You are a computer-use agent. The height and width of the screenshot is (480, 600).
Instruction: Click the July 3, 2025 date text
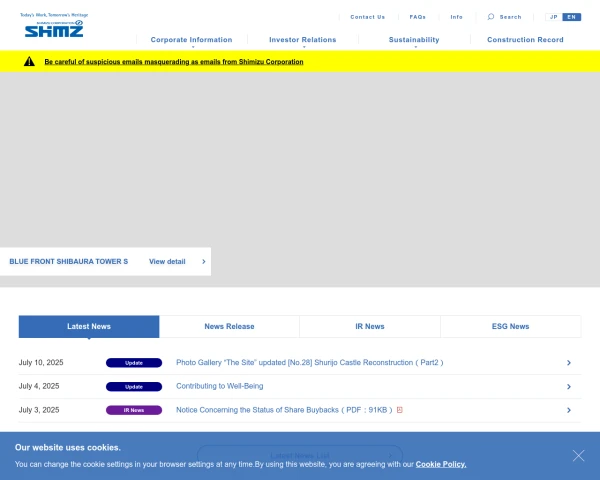pyautogui.click(x=39, y=410)
